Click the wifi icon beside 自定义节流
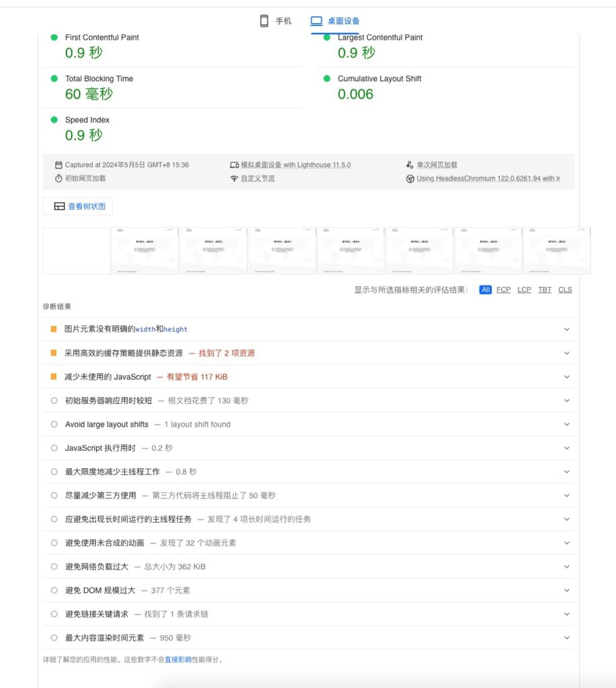 (x=234, y=179)
